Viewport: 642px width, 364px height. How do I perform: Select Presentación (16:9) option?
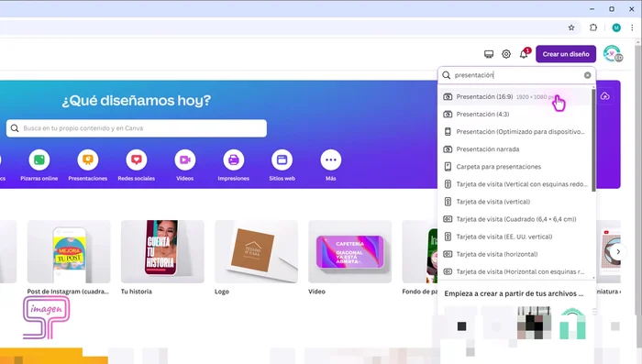coord(515,96)
